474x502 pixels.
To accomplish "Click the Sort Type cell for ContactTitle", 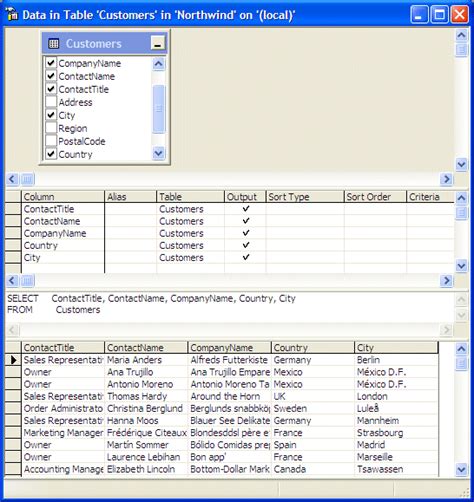I will (305, 209).
